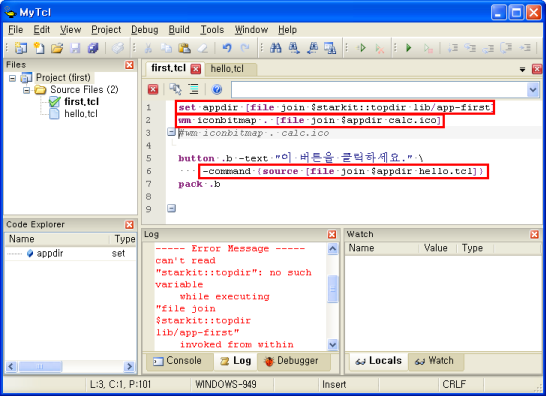Open the editor combo box dropdown arrow
Viewport: 546px width, 396px height.
[533, 90]
